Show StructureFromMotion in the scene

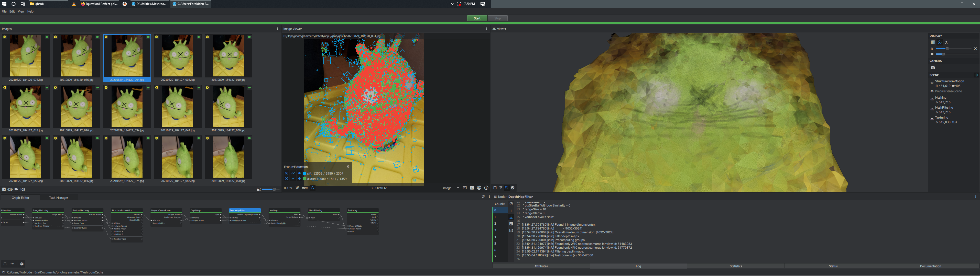932,83
